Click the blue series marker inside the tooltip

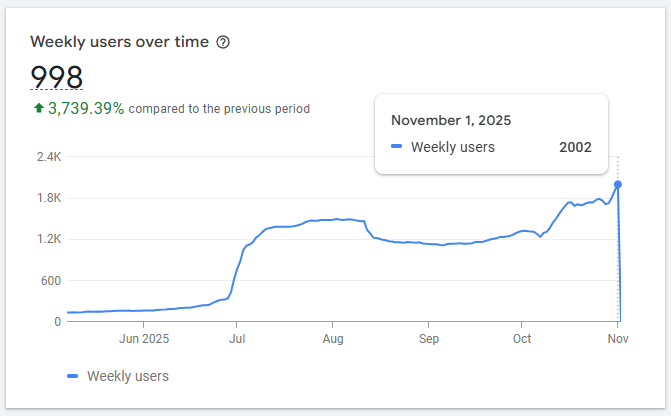coord(397,147)
